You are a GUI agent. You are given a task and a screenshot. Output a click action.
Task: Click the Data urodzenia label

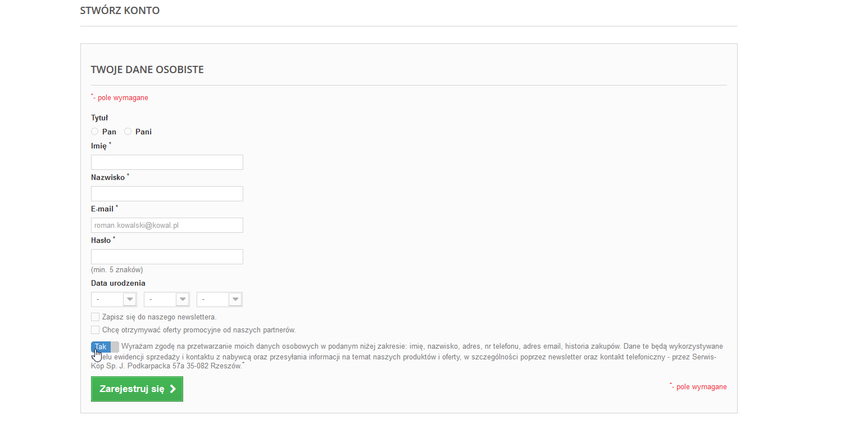[118, 283]
